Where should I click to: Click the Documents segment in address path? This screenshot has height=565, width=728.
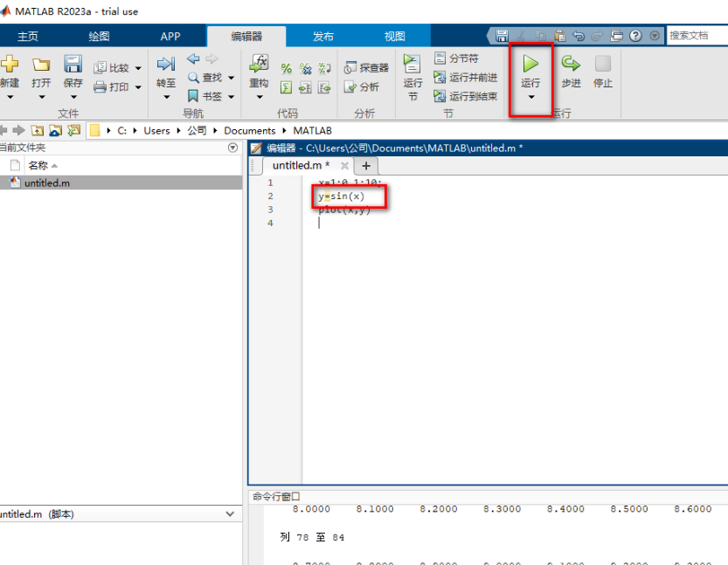[249, 131]
